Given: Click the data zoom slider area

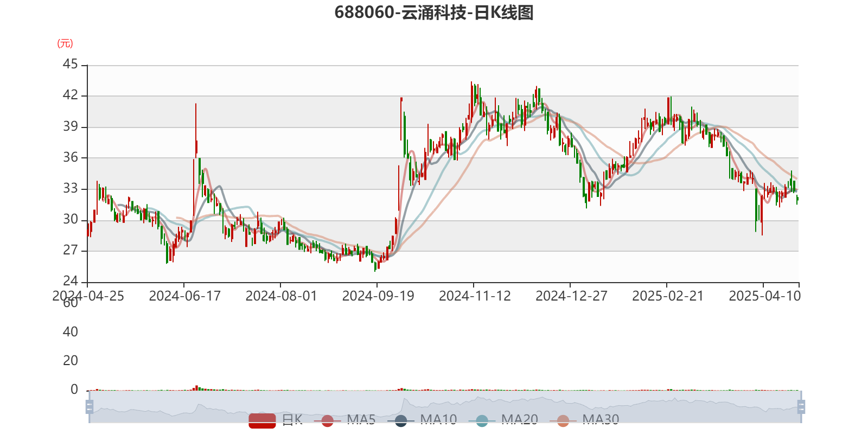Looking at the screenshot, I should [x=445, y=407].
